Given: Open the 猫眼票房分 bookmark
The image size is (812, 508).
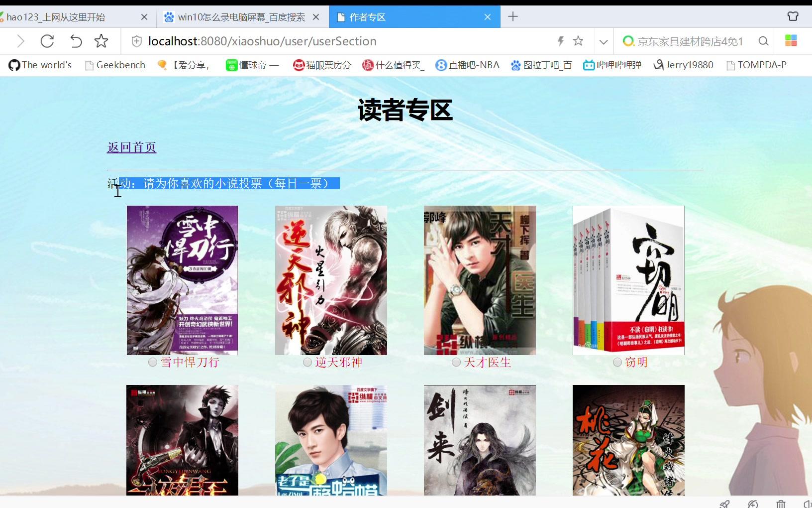Looking at the screenshot, I should pyautogui.click(x=322, y=65).
